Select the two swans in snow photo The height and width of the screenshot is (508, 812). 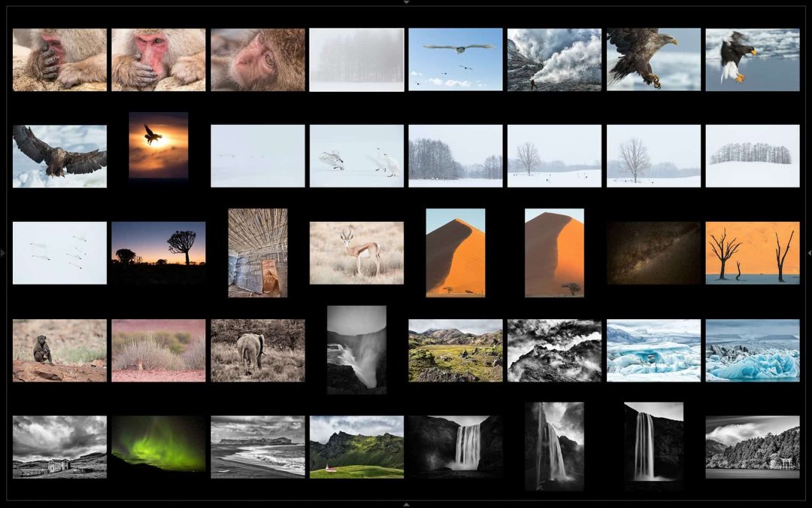[356, 156]
